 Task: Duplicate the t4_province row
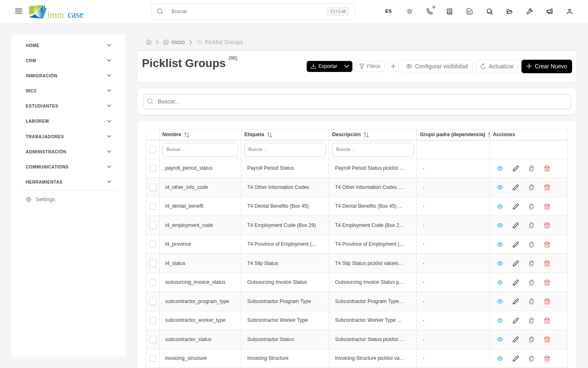pyautogui.click(x=531, y=245)
